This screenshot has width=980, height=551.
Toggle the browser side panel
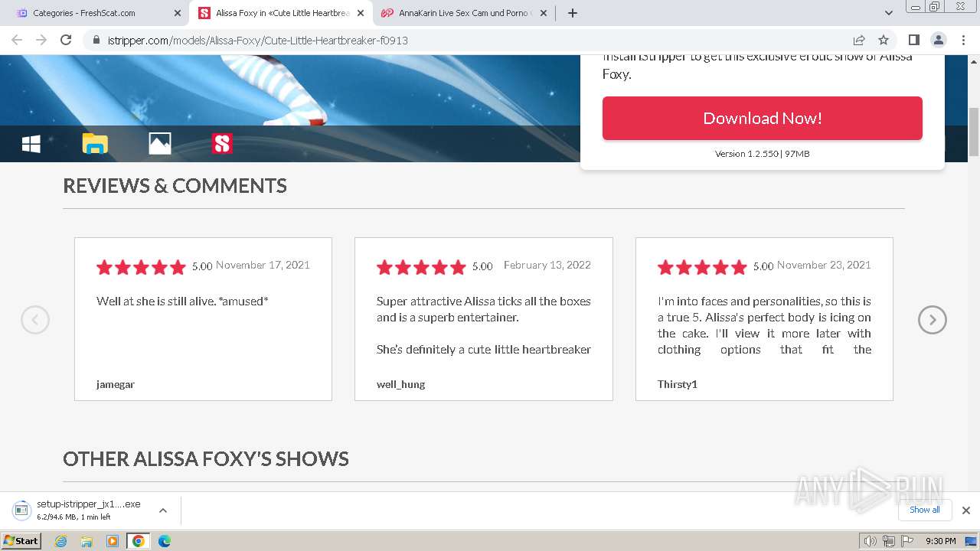[x=913, y=40]
